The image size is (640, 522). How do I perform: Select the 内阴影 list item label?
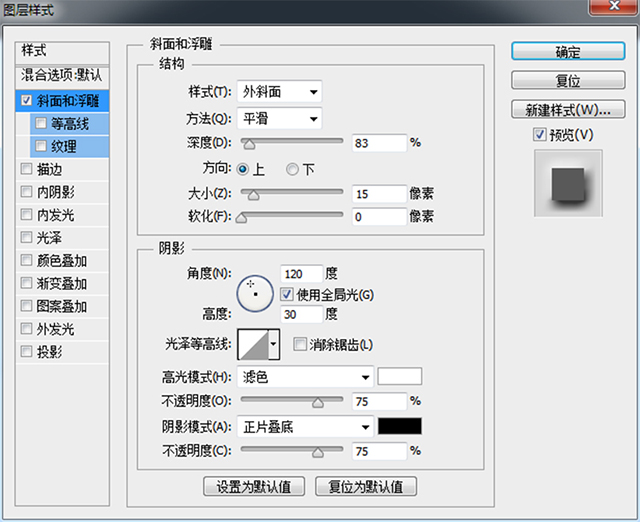coord(56,192)
